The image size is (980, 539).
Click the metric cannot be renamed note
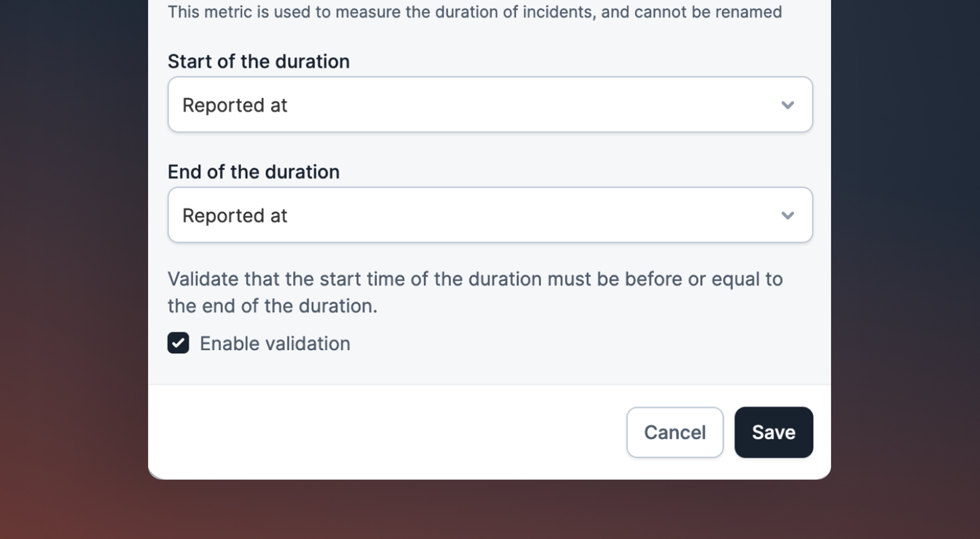point(475,11)
